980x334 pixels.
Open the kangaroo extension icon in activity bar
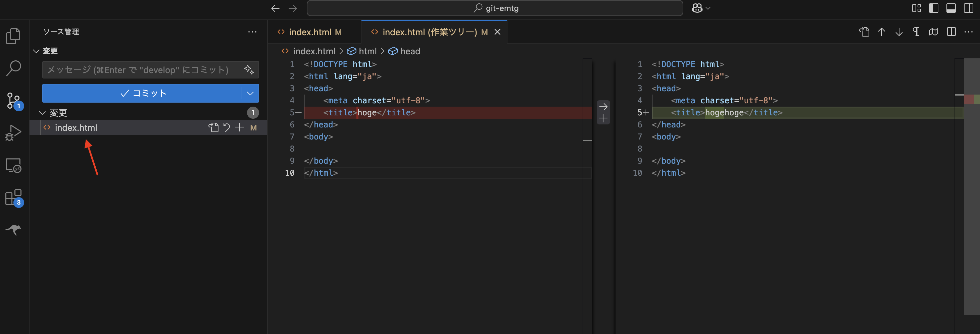[14, 229]
